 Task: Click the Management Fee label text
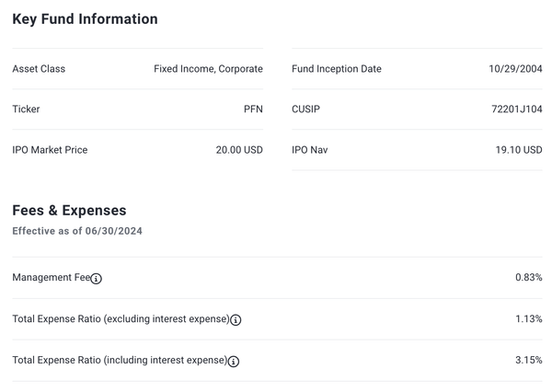(52, 278)
